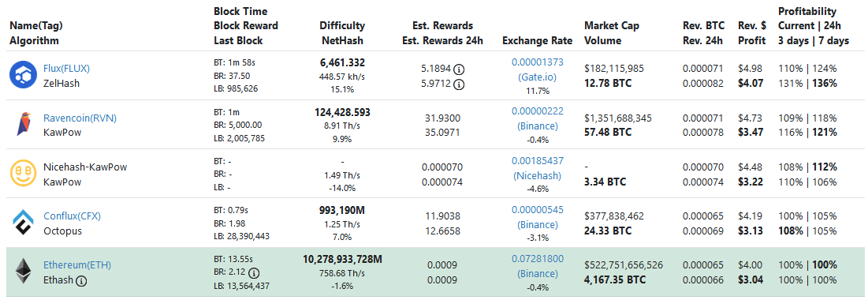Click the Nicehash smiley logo icon
Viewport: 868px width, 300px height.
click(23, 173)
